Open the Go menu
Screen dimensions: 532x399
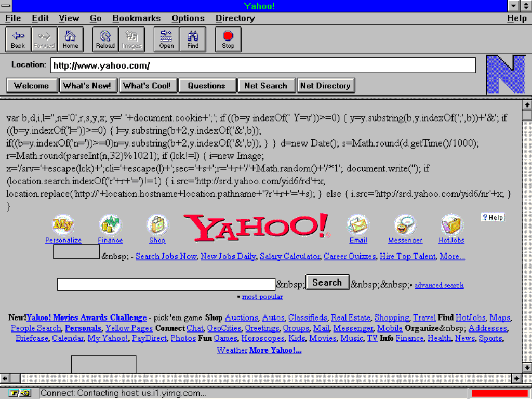96,18
